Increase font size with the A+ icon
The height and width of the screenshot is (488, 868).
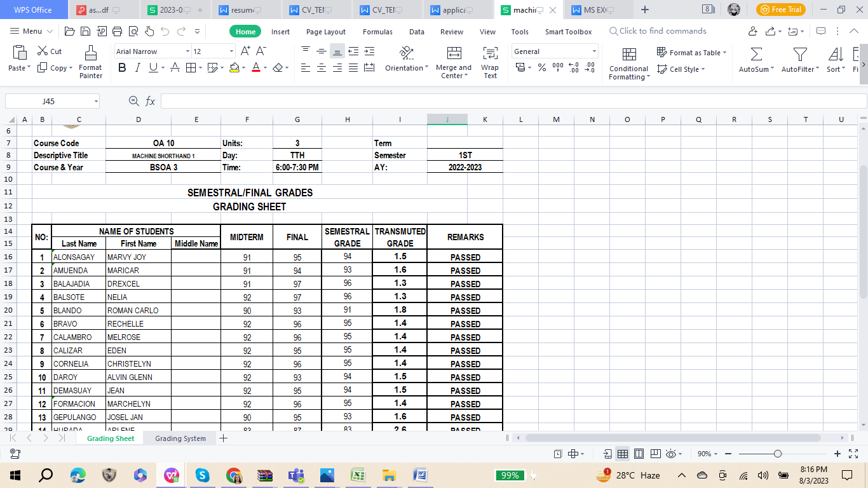(x=245, y=51)
